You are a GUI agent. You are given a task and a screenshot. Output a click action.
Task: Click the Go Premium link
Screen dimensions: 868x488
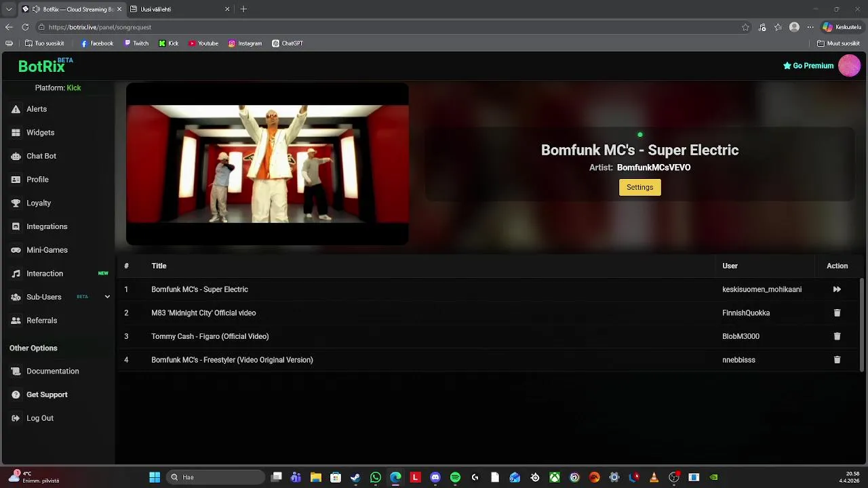pos(808,66)
